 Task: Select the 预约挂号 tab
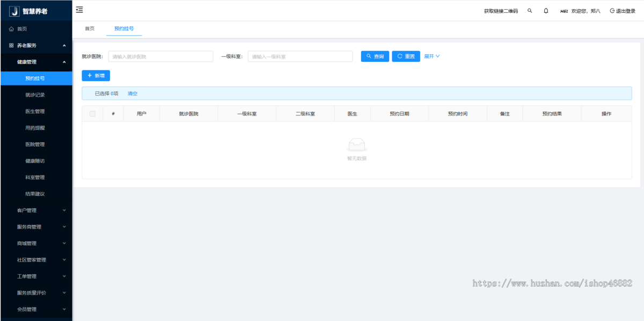pyautogui.click(x=124, y=28)
